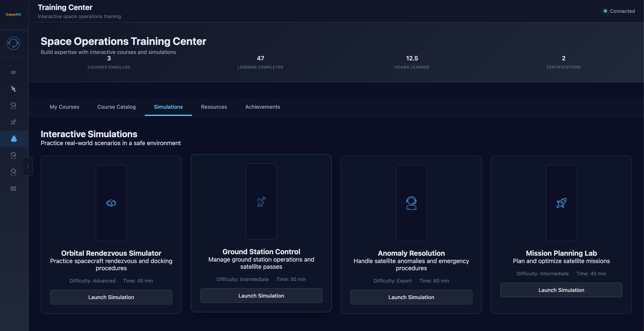Viewport: 644px width, 331px height.
Task: Click satellite dish icon on Ground Station card
Action: coord(261,201)
